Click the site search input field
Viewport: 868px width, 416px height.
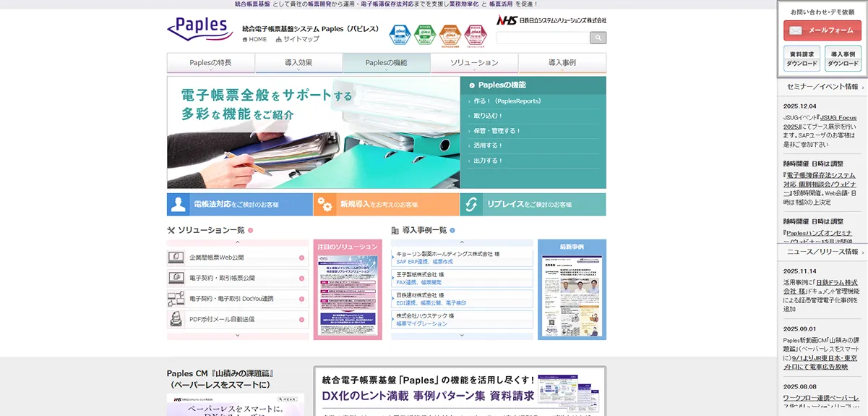(x=543, y=38)
